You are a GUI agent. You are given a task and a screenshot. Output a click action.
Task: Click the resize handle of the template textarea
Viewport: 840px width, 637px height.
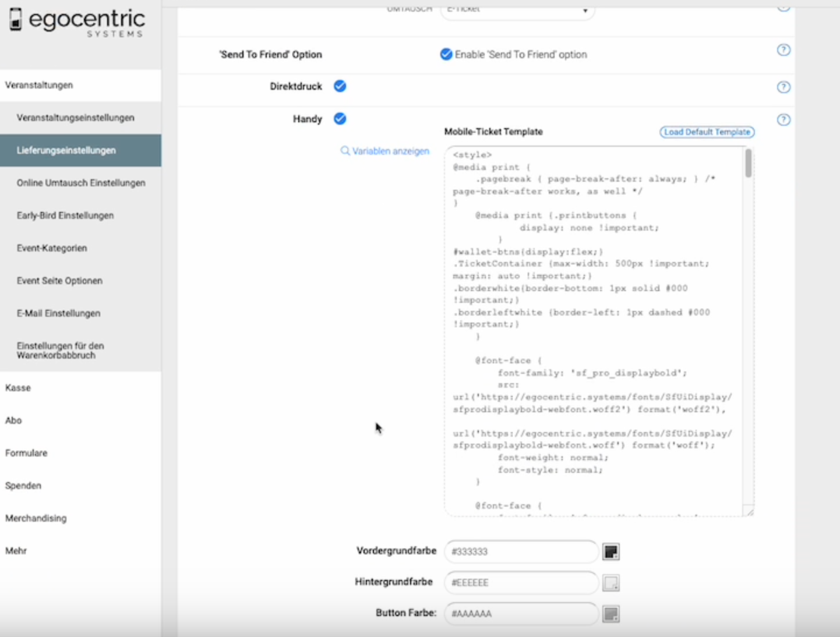[749, 512]
